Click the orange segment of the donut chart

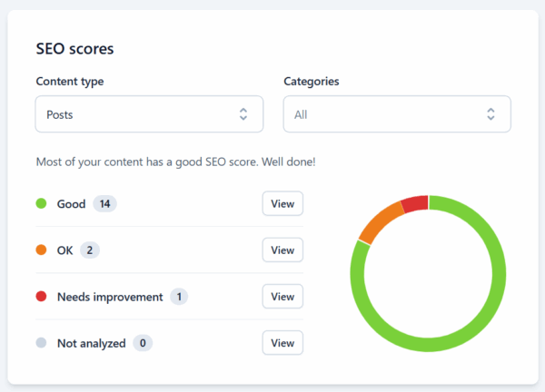pos(378,221)
